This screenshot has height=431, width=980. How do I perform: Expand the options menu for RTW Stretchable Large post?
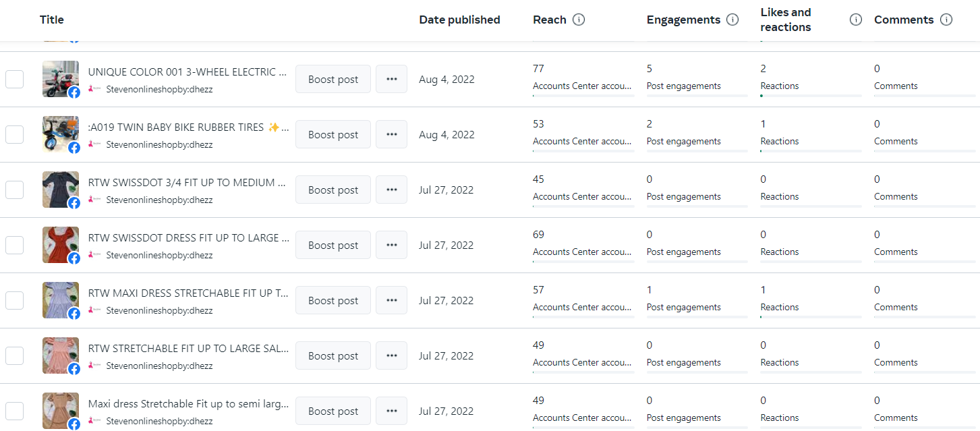point(391,356)
